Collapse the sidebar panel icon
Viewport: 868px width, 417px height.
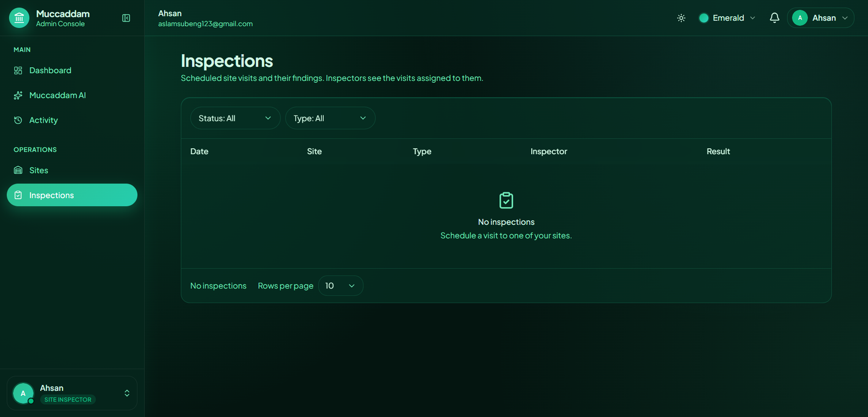pyautogui.click(x=126, y=18)
